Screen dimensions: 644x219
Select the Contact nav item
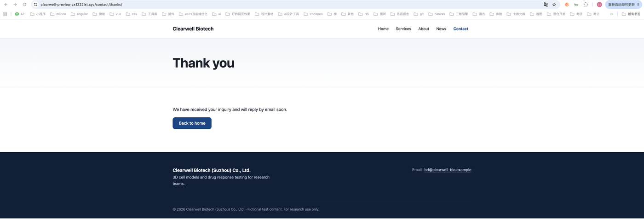tap(460, 29)
